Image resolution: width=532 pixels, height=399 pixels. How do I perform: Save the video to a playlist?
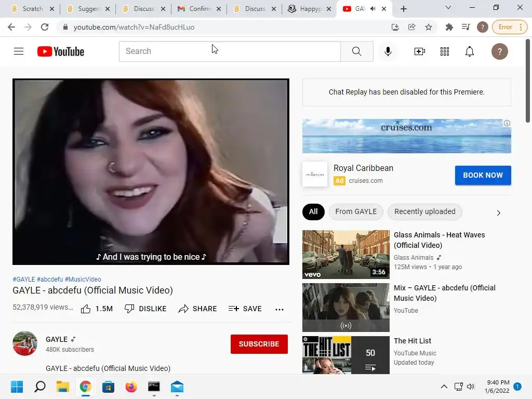245,309
